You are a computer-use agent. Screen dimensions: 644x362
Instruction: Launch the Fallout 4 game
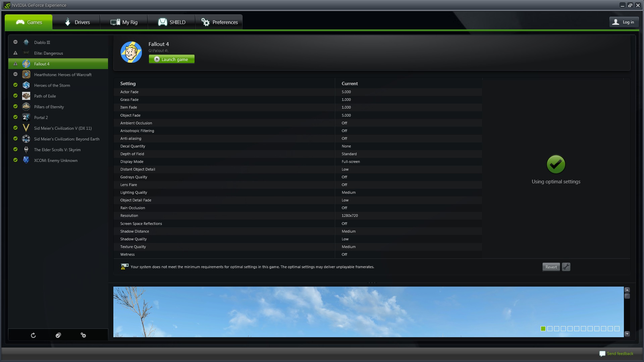click(x=171, y=59)
